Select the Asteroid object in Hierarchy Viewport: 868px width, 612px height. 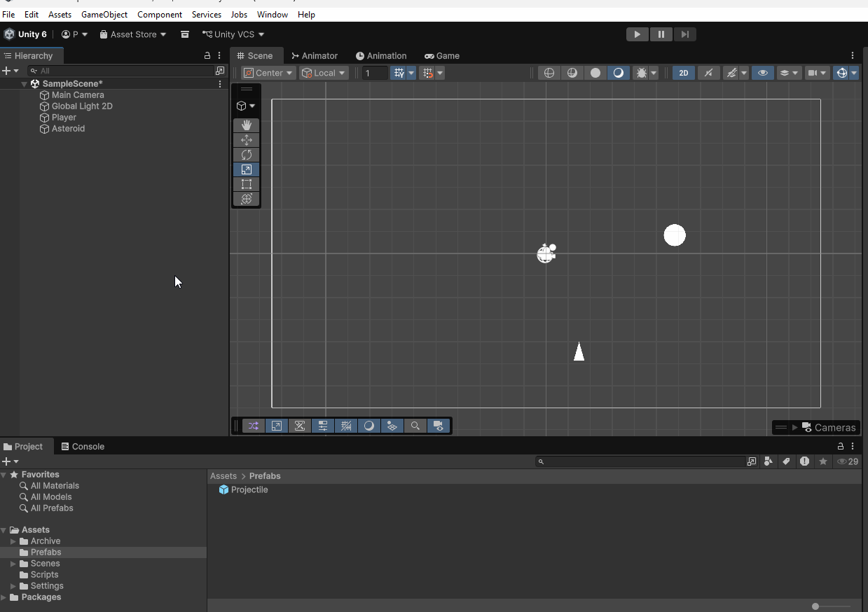[68, 129]
